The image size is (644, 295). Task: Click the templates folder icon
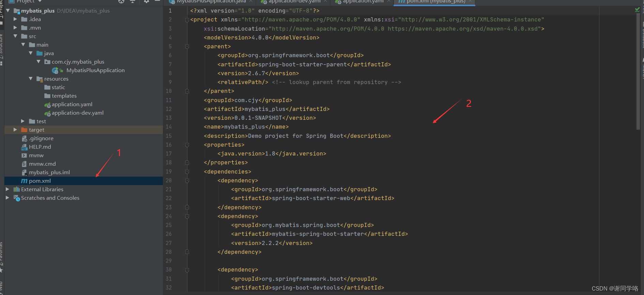[47, 96]
